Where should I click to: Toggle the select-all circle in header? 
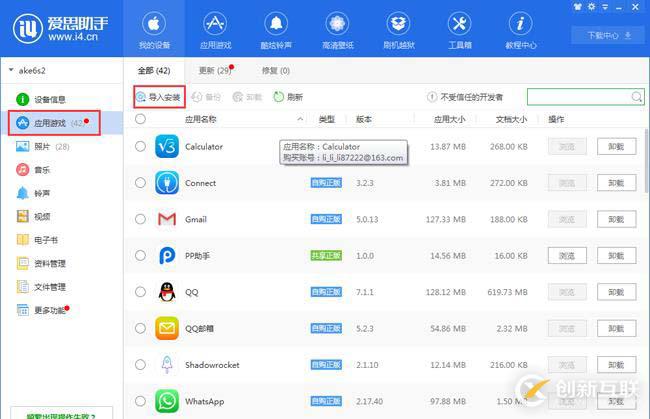click(x=140, y=119)
